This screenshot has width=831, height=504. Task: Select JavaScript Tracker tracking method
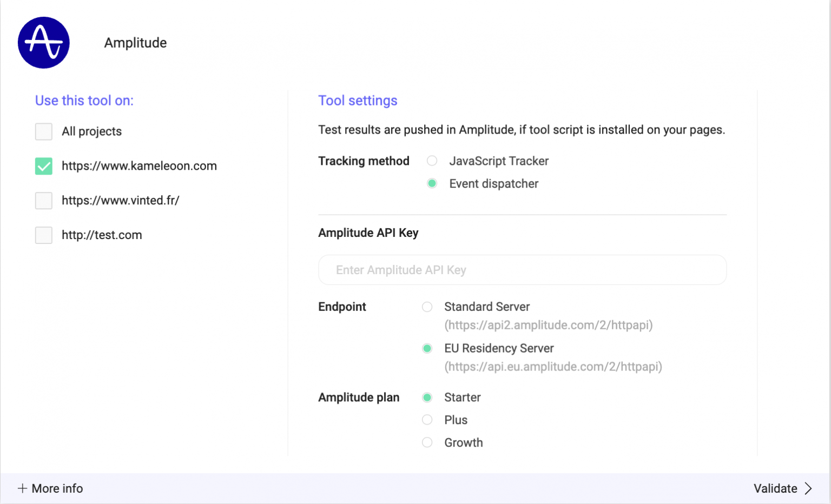432,161
